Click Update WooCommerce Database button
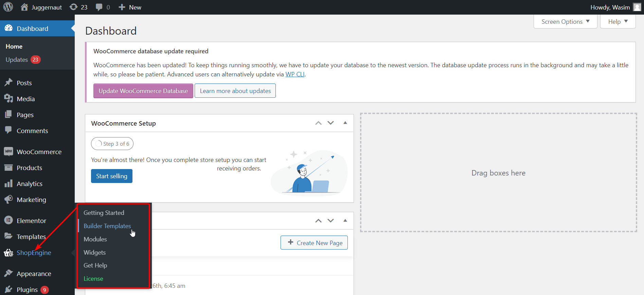 tap(143, 91)
